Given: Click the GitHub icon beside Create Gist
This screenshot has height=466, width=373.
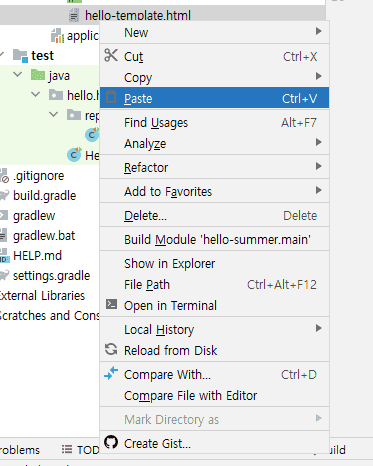Looking at the screenshot, I should pyautogui.click(x=111, y=442).
